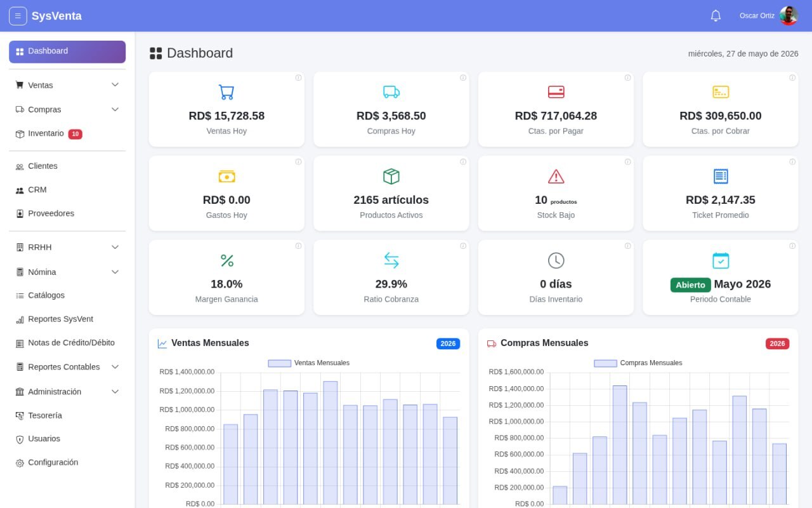Open CRM in the sidebar
The height and width of the screenshot is (508, 812).
(x=67, y=190)
